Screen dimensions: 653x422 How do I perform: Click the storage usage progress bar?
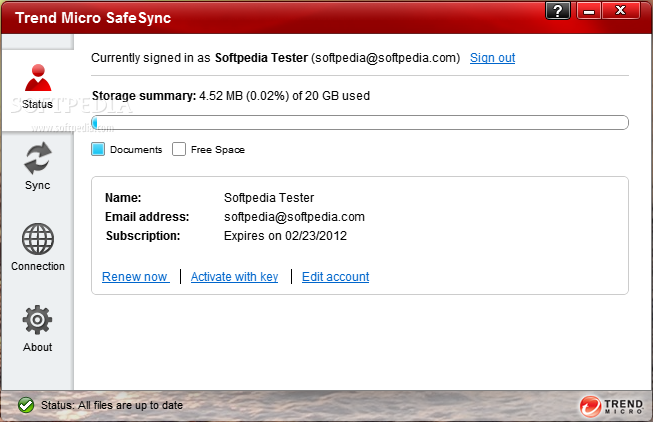(x=360, y=122)
